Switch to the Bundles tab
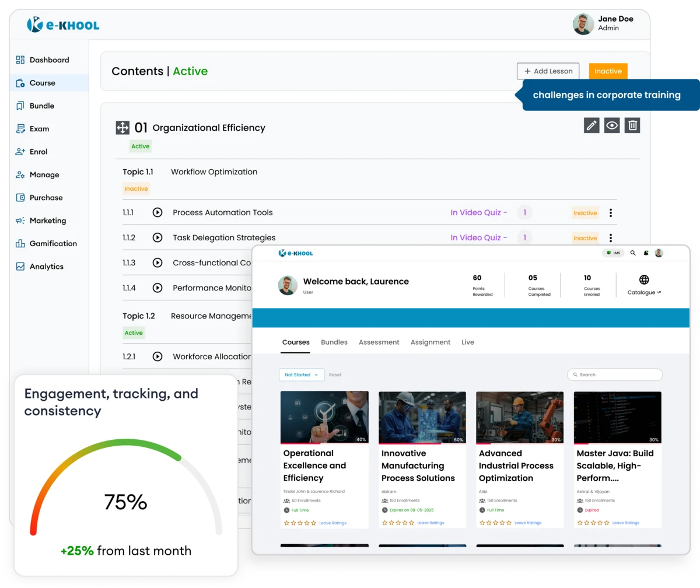This screenshot has height=588, width=700. 334,342
